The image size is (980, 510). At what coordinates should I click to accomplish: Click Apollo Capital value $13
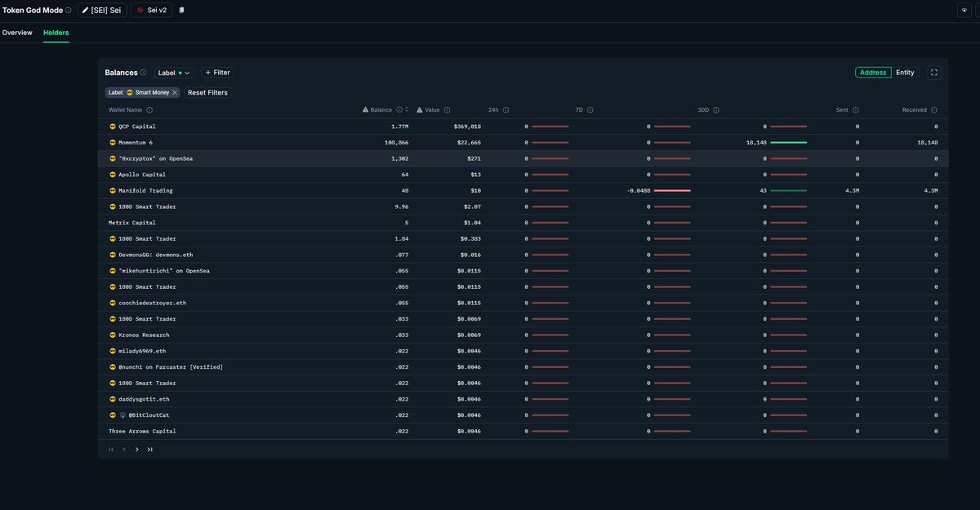[x=475, y=175]
